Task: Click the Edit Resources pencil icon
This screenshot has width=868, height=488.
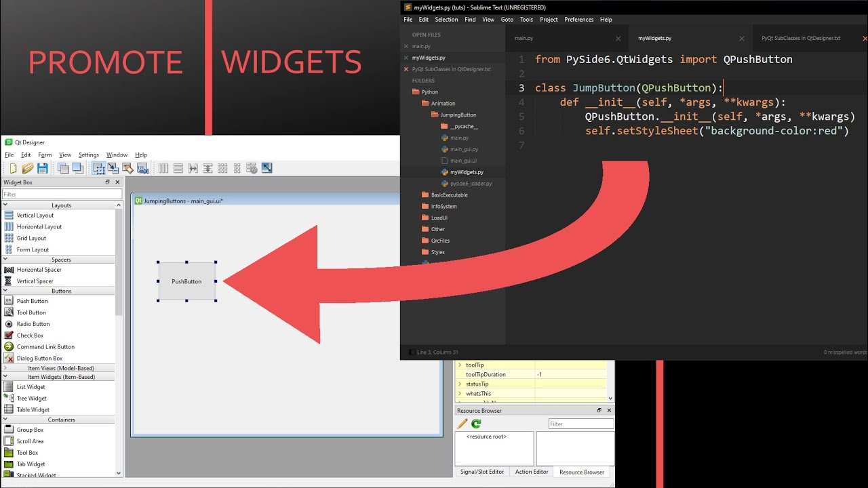Action: click(x=462, y=424)
